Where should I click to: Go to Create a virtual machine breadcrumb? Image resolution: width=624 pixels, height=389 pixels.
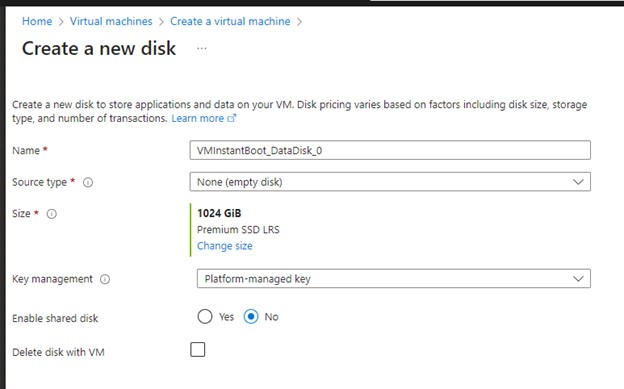coord(230,21)
